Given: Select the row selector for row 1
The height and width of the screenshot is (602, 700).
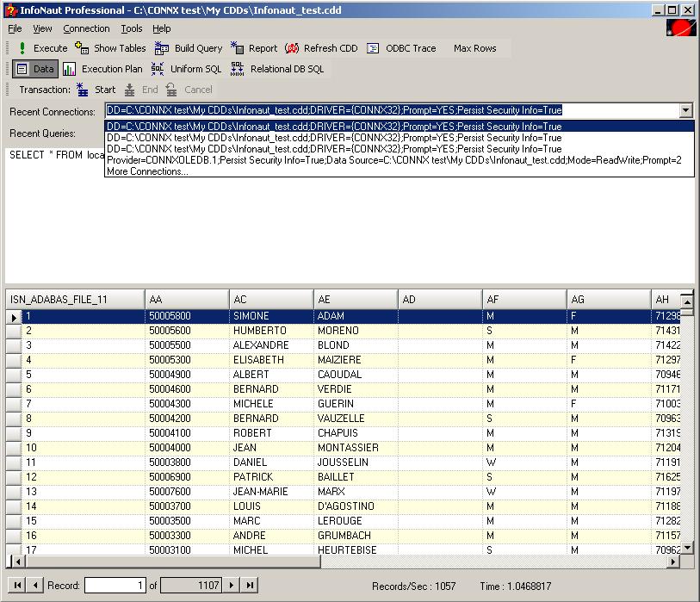Looking at the screenshot, I should click(14, 317).
